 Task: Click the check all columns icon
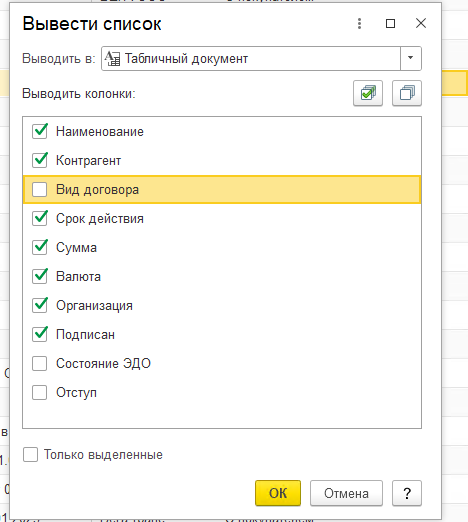(368, 93)
